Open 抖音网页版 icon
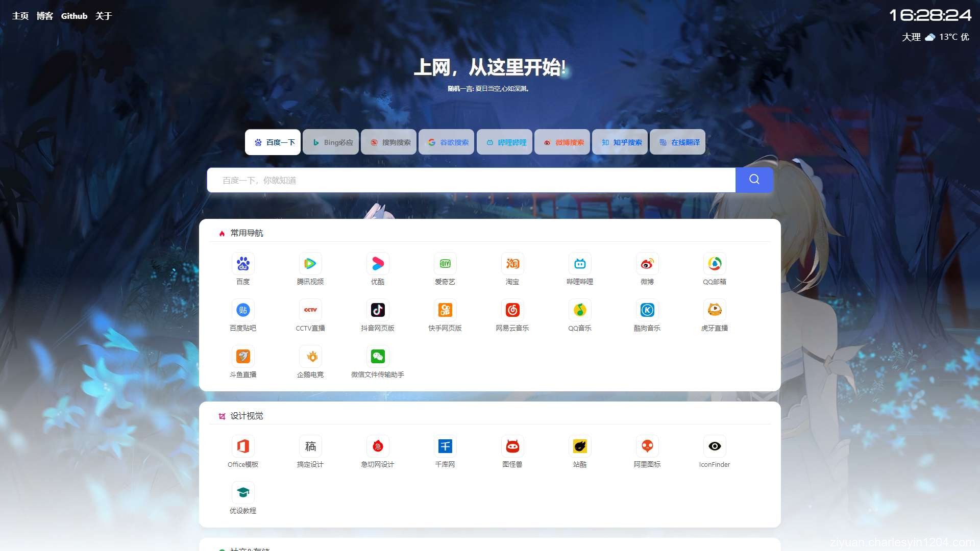This screenshot has height=551, width=980. 378,310
